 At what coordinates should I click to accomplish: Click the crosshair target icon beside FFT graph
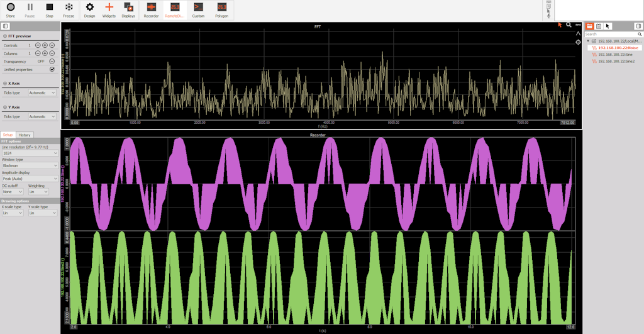[578, 42]
